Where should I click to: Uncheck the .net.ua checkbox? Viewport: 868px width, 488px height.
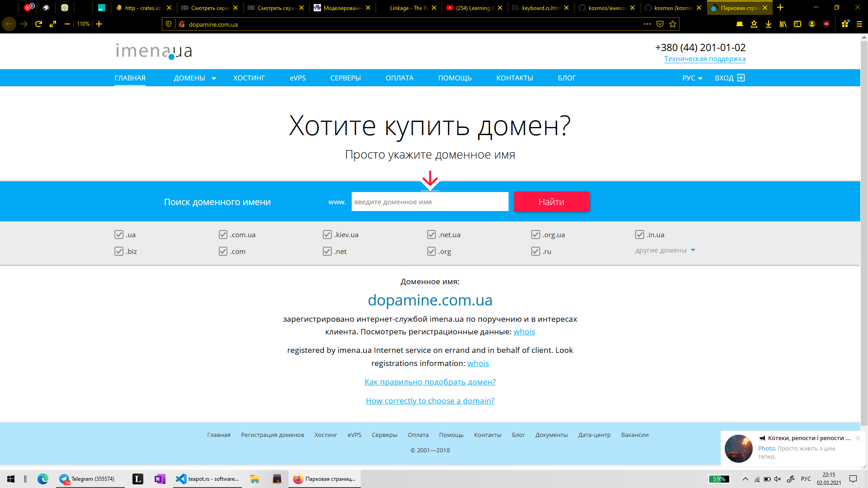coord(431,235)
